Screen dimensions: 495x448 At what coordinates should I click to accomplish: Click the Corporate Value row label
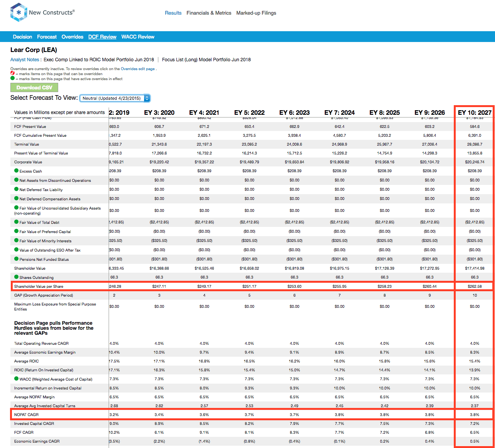click(x=28, y=162)
